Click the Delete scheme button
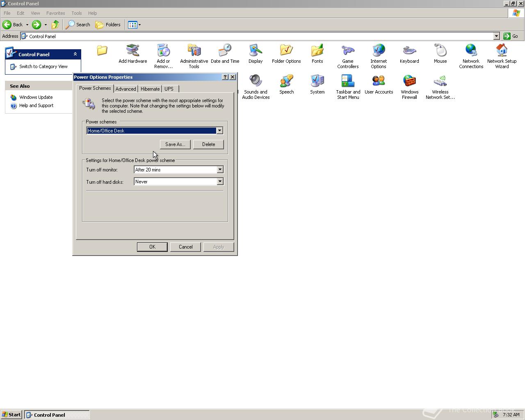This screenshot has height=420, width=525. coord(208,144)
